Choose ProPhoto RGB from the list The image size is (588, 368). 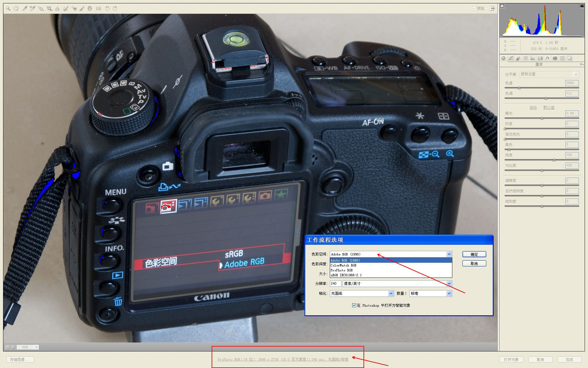tap(391, 270)
